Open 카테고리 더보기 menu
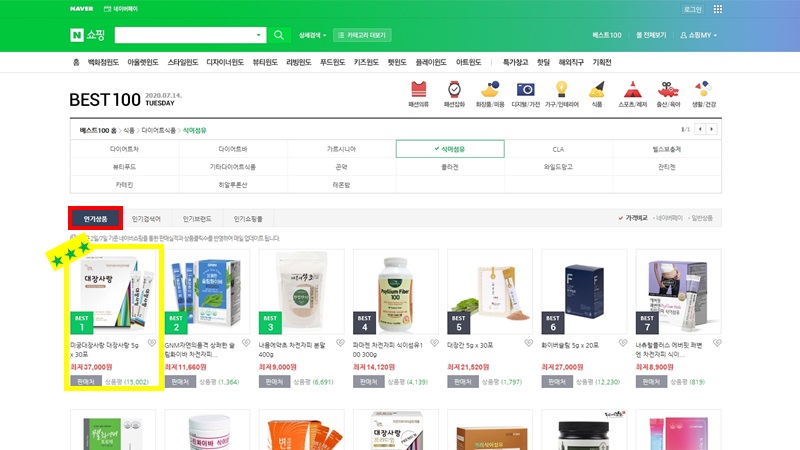 click(362, 35)
